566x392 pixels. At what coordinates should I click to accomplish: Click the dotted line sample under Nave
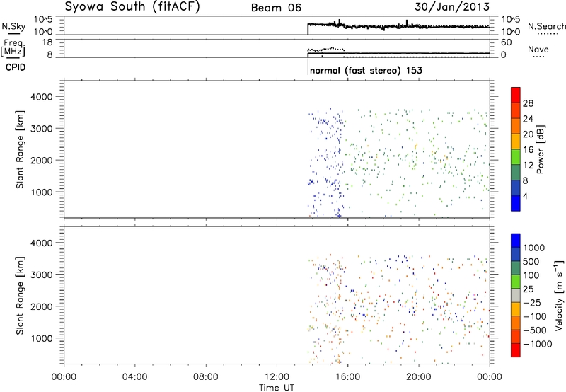pos(538,57)
